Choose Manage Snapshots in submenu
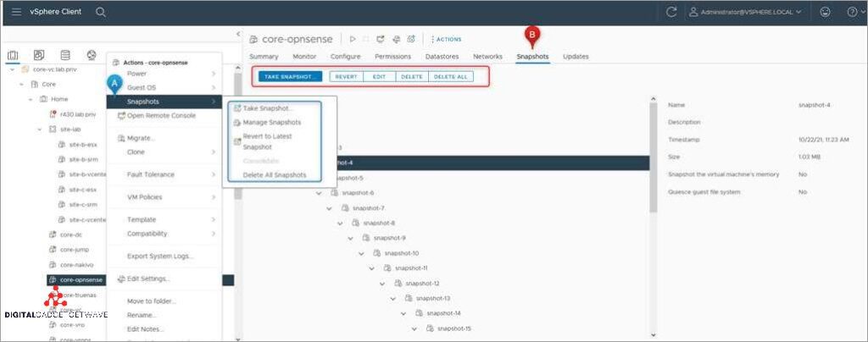 [271, 123]
